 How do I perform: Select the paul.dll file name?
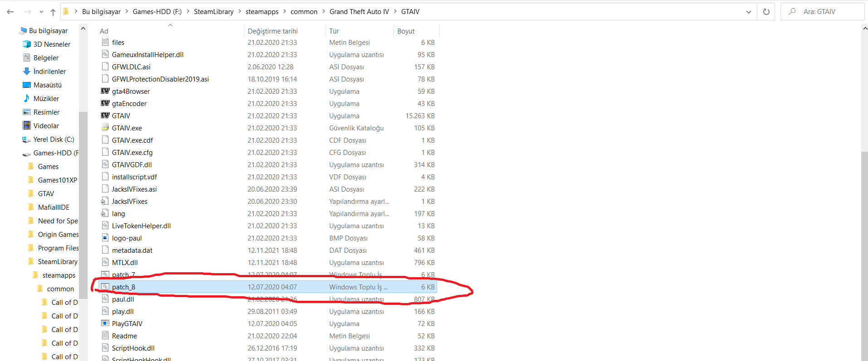(123, 299)
